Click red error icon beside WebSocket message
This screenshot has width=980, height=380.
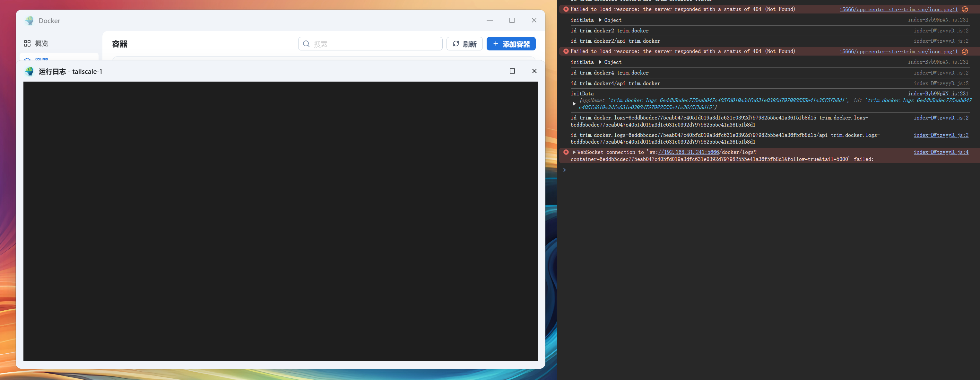(566, 152)
